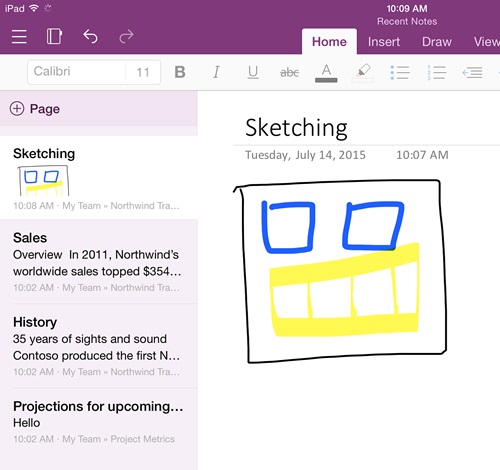This screenshot has width=500, height=470.
Task: Toggle bold formatting
Action: pyautogui.click(x=180, y=72)
